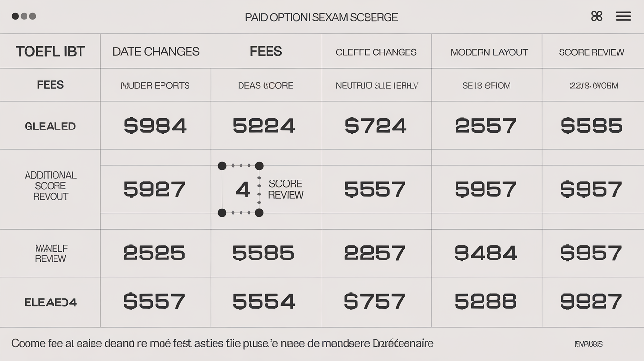Select the bottom-right selection handle dot
Screen dimensions: 644x361
[x=259, y=213]
